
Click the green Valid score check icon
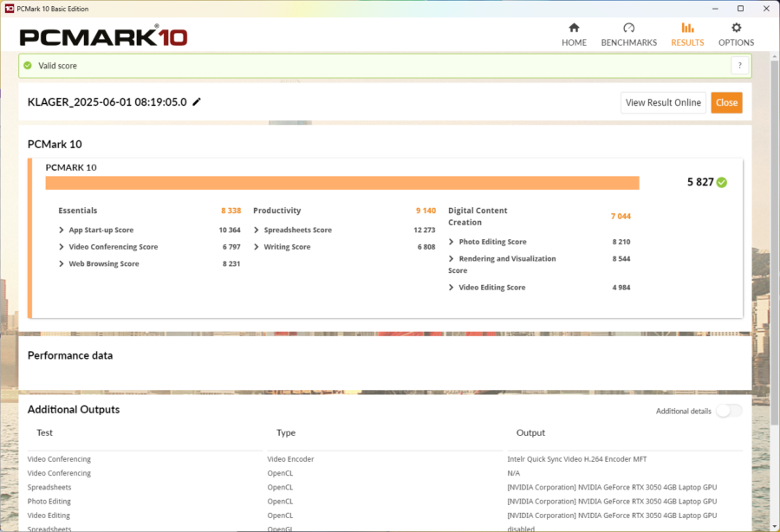(x=28, y=66)
